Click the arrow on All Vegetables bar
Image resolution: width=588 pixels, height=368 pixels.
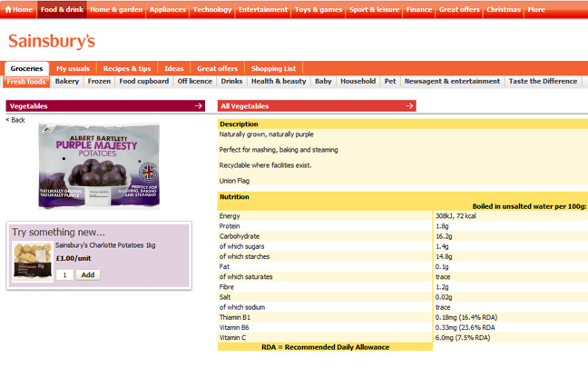pyautogui.click(x=409, y=106)
